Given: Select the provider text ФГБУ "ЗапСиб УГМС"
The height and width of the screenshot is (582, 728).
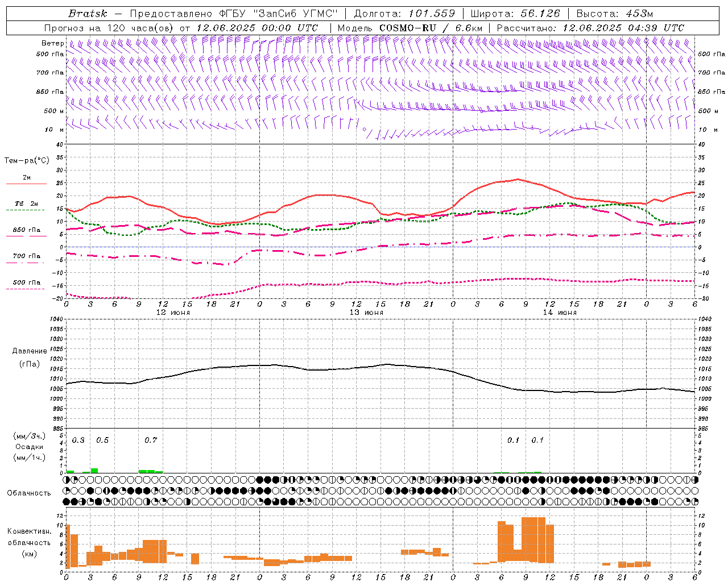Looking at the screenshot, I should 279,14.
